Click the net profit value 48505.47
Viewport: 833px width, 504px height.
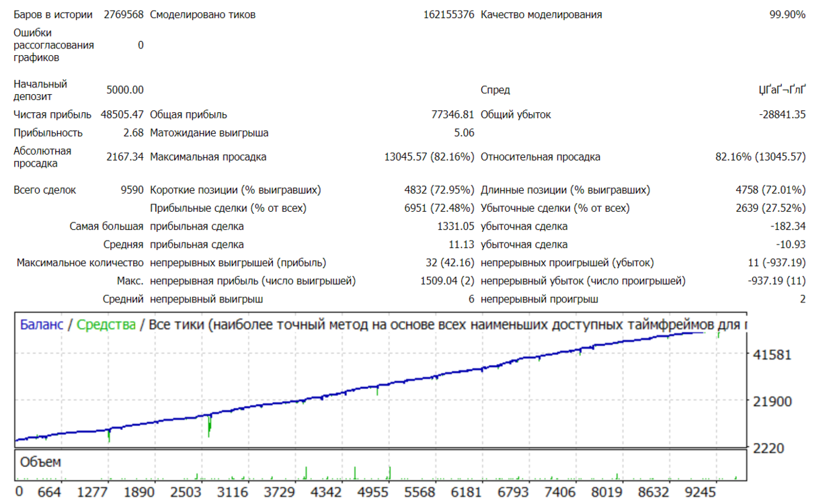(x=122, y=115)
